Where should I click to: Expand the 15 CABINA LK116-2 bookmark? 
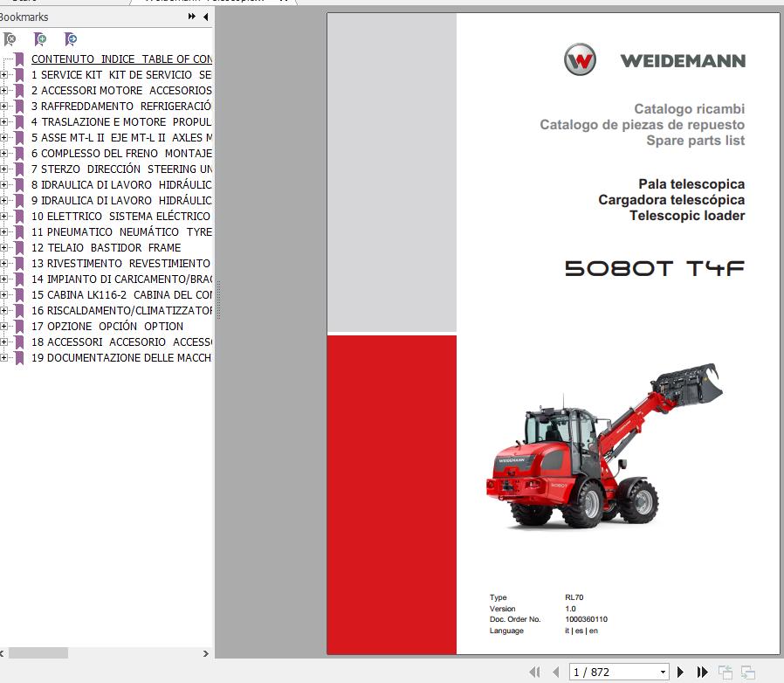tap(4, 294)
